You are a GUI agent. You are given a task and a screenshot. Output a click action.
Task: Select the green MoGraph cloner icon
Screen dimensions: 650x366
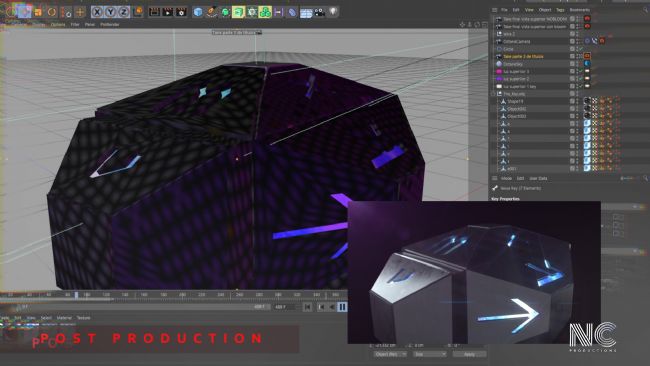(x=265, y=12)
